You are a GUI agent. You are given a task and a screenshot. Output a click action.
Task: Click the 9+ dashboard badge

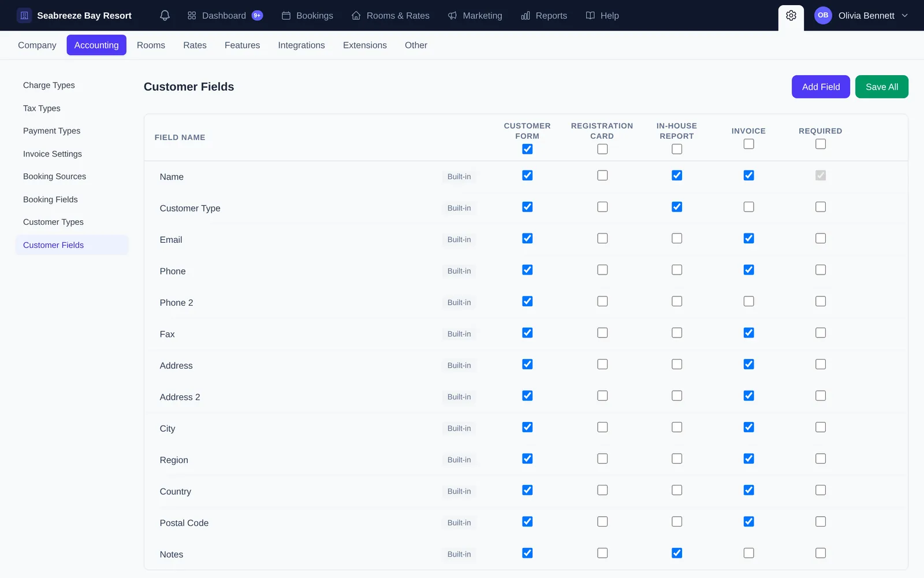coord(257,16)
